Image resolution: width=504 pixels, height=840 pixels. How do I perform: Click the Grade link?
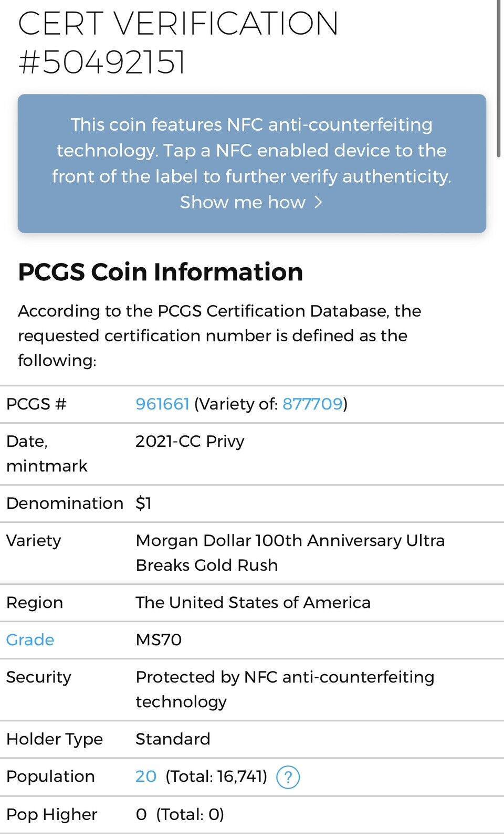coord(30,639)
